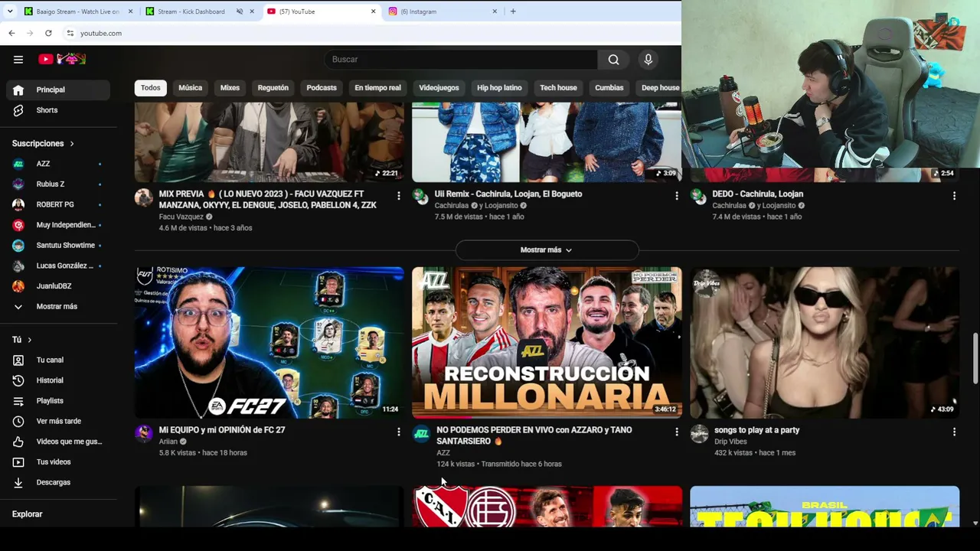Select the Música filter chip
The image size is (980, 551).
pyautogui.click(x=191, y=88)
